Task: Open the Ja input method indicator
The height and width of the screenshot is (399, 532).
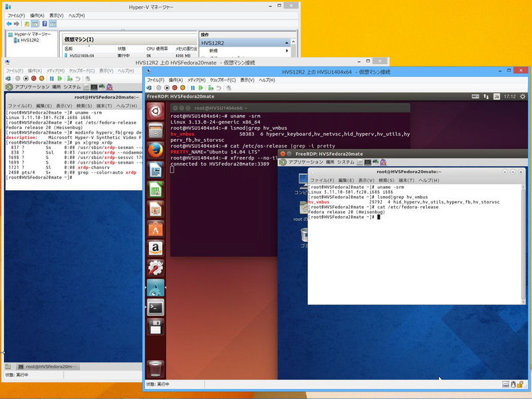Action: [497, 96]
